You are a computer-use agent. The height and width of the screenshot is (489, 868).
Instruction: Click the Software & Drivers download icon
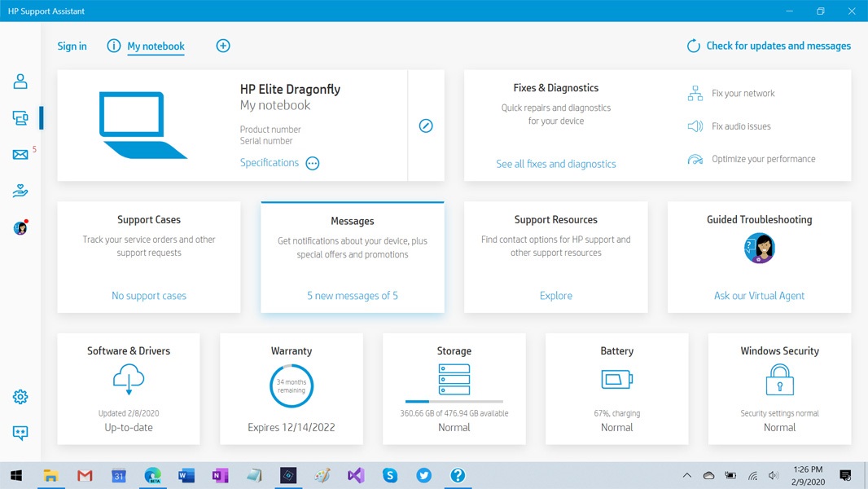coord(129,380)
